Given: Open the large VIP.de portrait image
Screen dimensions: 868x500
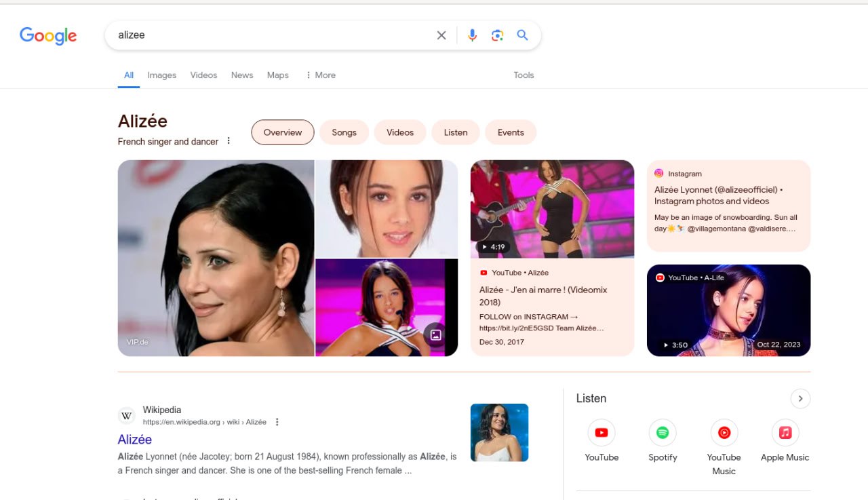Looking at the screenshot, I should (216, 258).
